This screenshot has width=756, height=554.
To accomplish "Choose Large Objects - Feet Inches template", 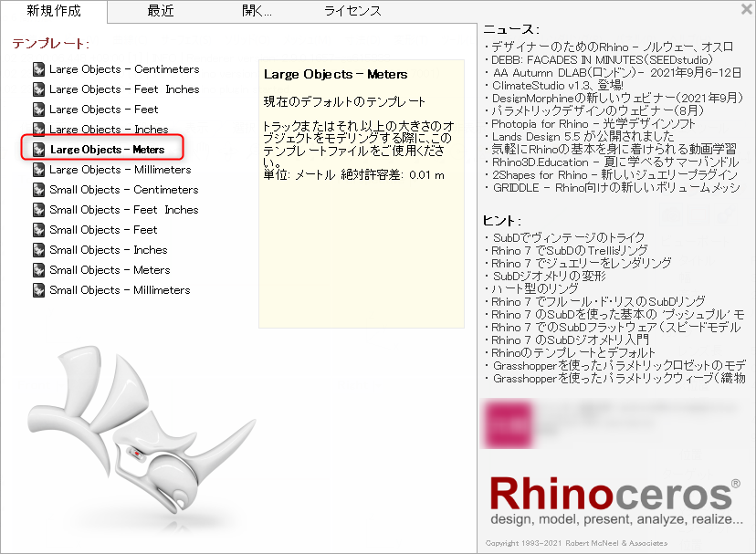I will [124, 89].
